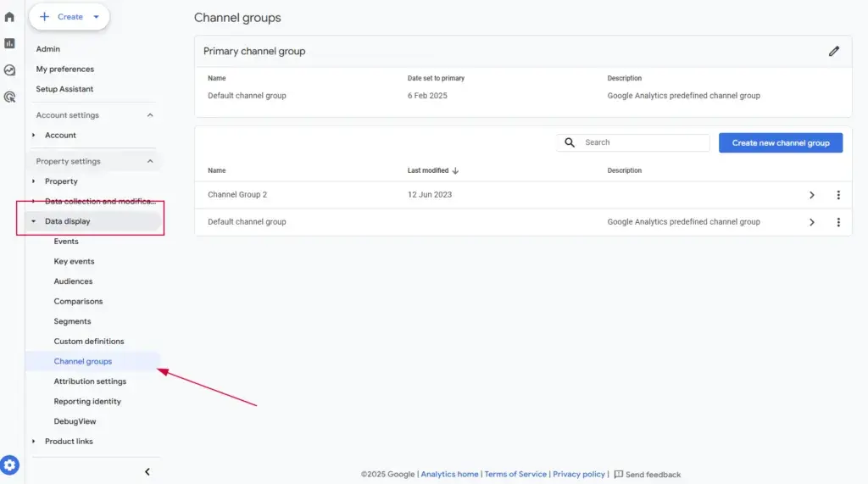Expand the Product links tree item

(x=34, y=442)
